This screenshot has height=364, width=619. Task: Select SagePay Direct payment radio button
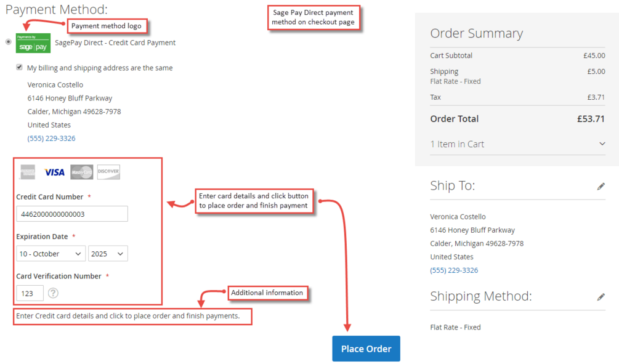click(x=8, y=42)
